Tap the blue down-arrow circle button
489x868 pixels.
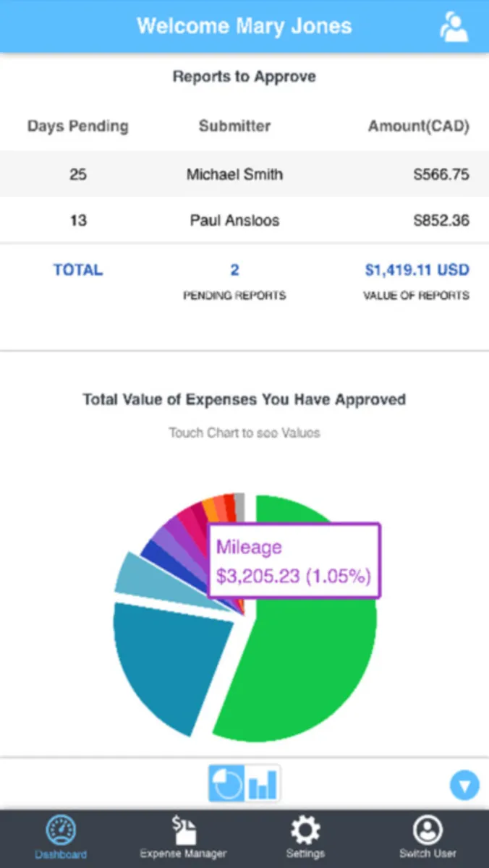464,785
